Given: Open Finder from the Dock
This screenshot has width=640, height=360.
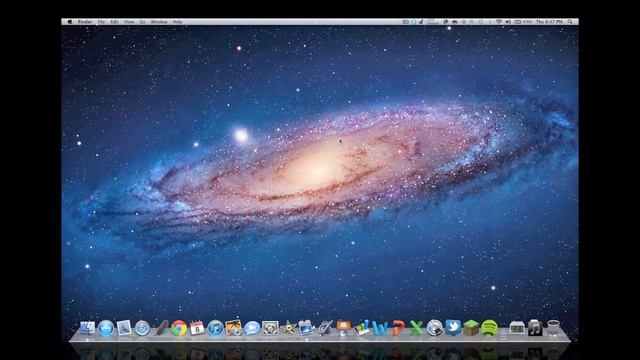Looking at the screenshot, I should coord(87,328).
